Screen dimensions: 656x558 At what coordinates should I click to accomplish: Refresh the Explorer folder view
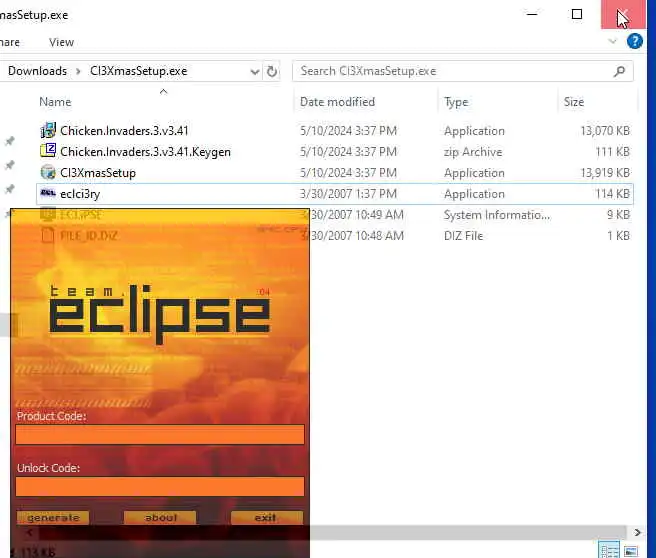[x=272, y=72]
